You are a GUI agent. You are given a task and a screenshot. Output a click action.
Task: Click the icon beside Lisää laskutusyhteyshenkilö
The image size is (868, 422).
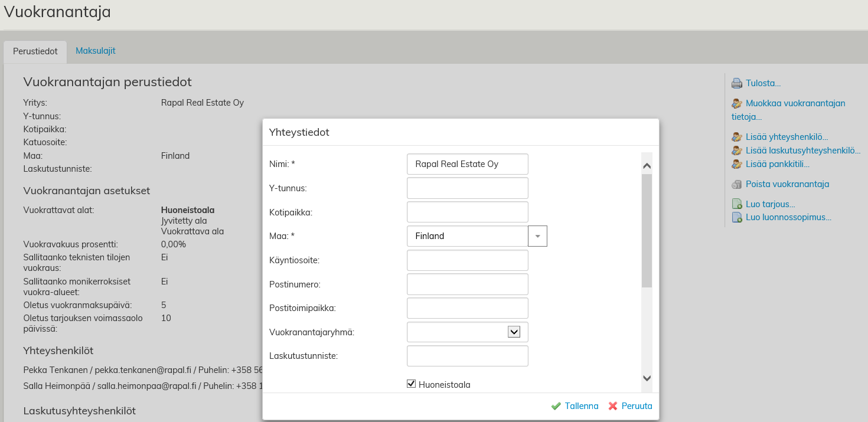click(737, 151)
